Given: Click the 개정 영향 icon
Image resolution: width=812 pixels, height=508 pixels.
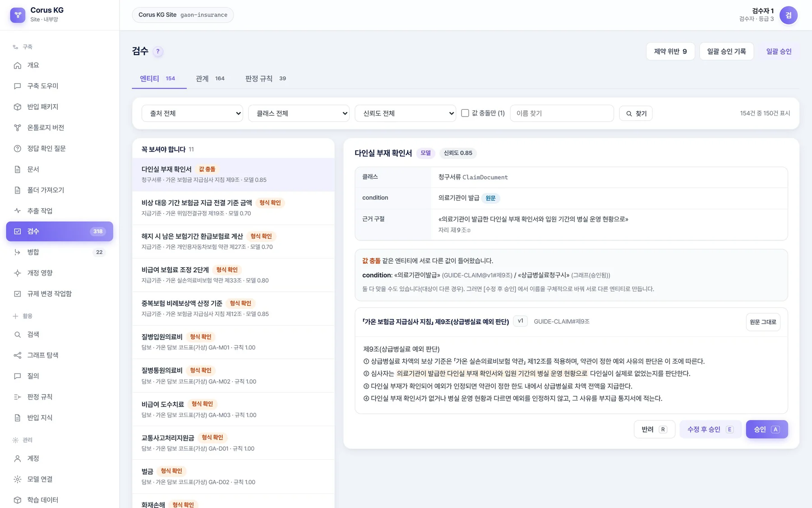Looking at the screenshot, I should click(18, 273).
